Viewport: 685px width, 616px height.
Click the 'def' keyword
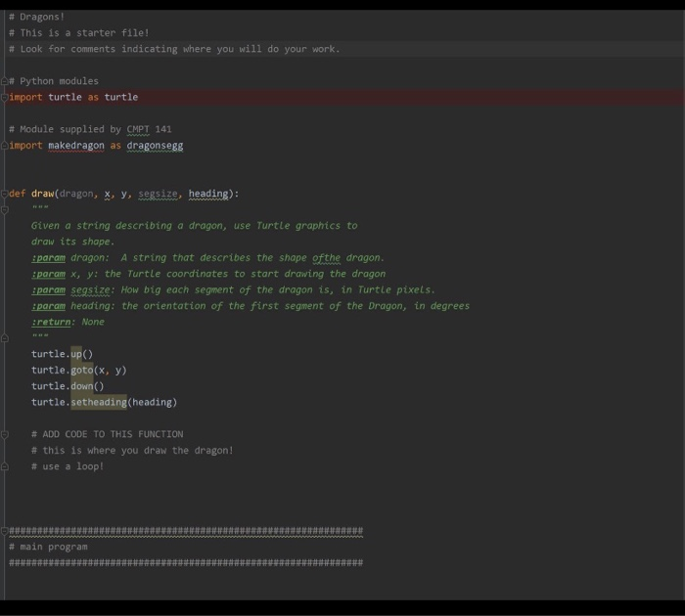tap(17, 194)
